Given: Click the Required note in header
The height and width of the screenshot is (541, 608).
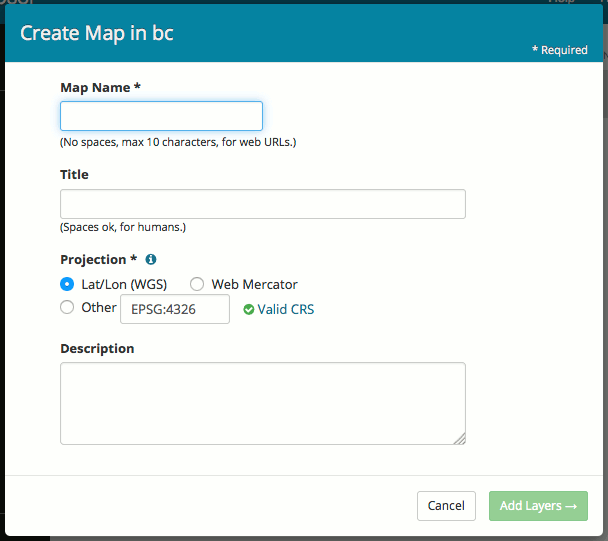Looking at the screenshot, I should click(x=559, y=50).
